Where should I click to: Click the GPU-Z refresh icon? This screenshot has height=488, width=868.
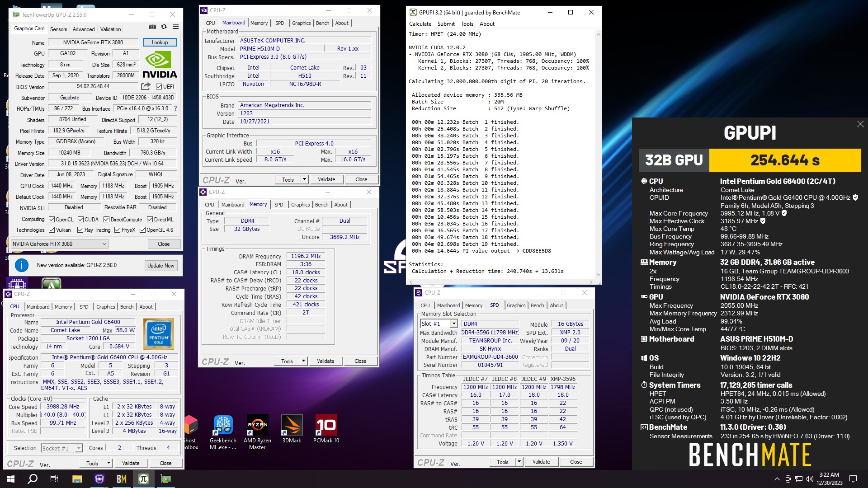click(x=164, y=27)
